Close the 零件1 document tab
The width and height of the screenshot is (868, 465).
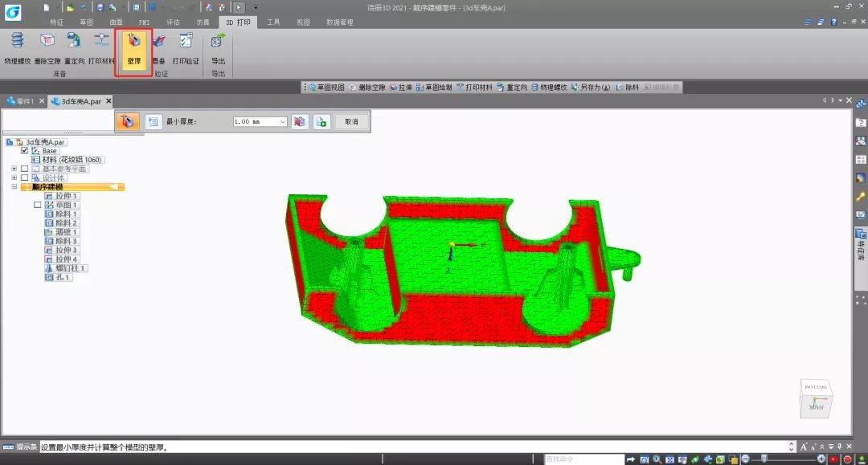42,100
